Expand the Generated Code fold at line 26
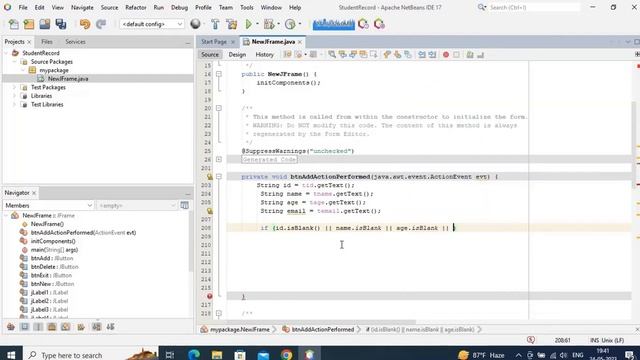This screenshot has height=360, width=640. (219, 159)
